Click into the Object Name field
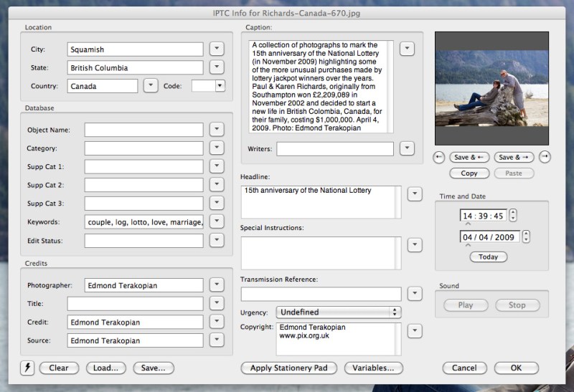This screenshot has height=392, width=574. [143, 130]
